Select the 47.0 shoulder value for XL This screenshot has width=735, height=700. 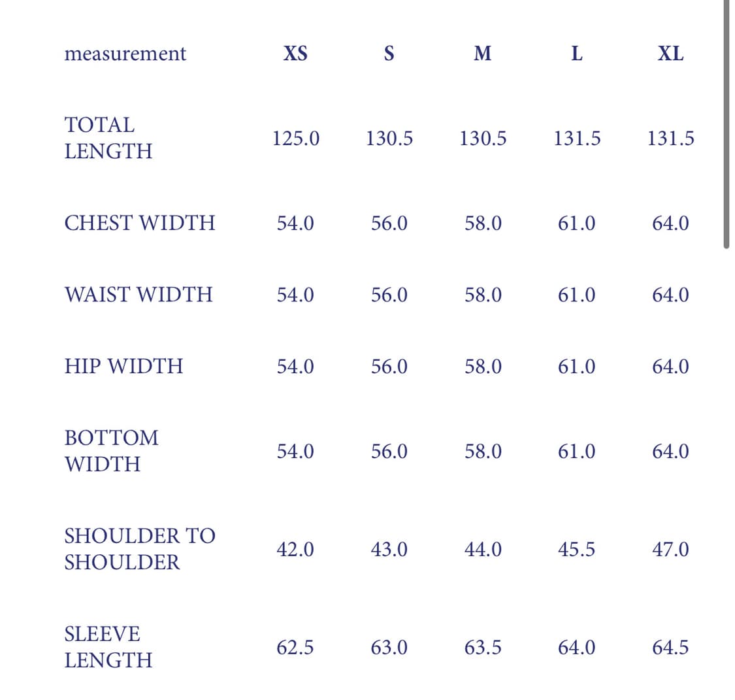click(x=670, y=550)
